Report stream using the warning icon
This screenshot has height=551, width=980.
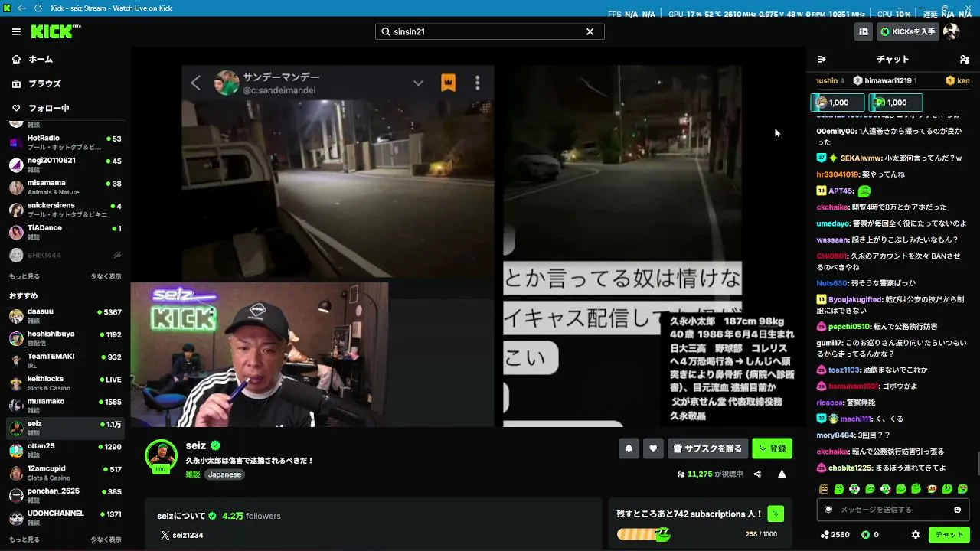coord(782,474)
